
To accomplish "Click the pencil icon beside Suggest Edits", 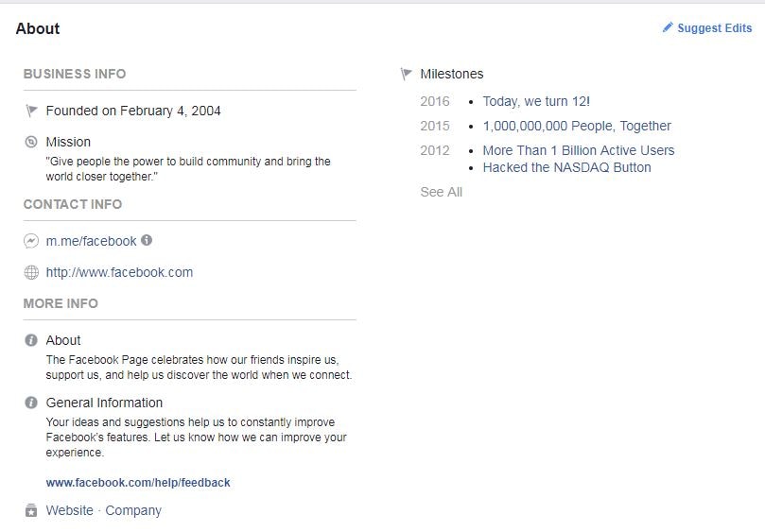I will pyautogui.click(x=668, y=28).
